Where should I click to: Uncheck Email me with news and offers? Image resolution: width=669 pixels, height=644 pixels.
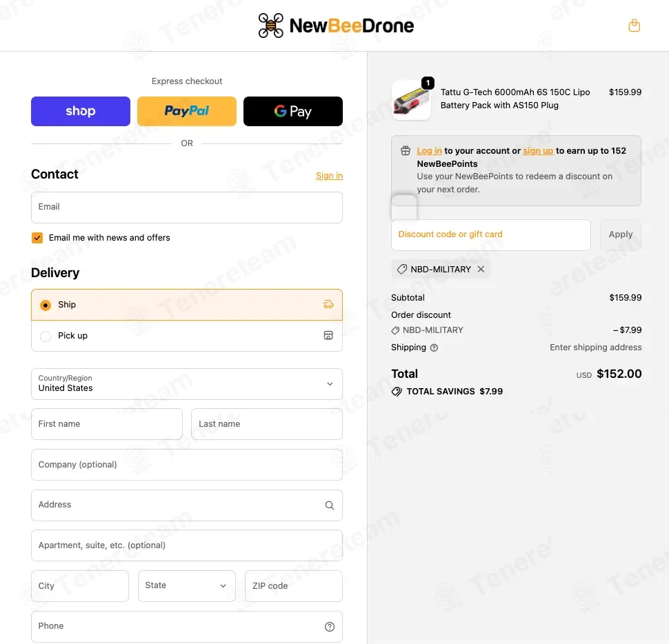pos(37,238)
